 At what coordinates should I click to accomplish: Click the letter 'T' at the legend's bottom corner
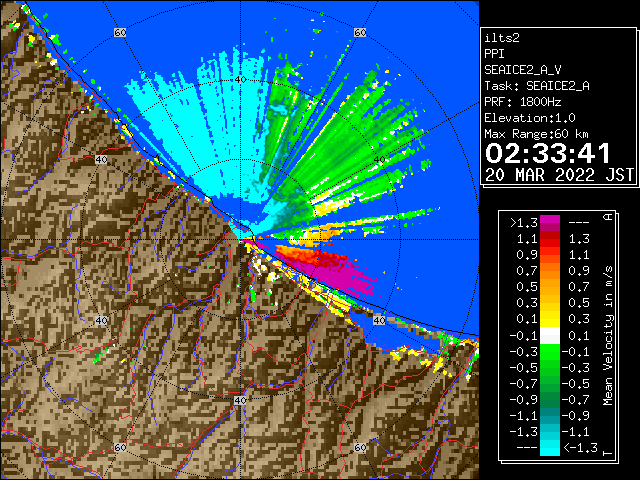[608, 454]
